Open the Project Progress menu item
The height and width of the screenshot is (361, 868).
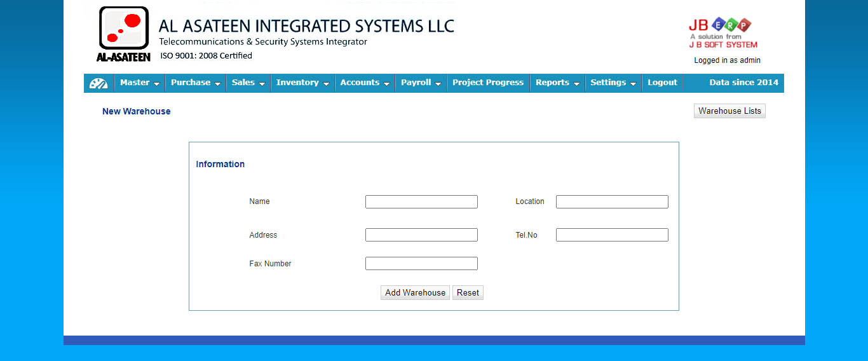pyautogui.click(x=488, y=83)
